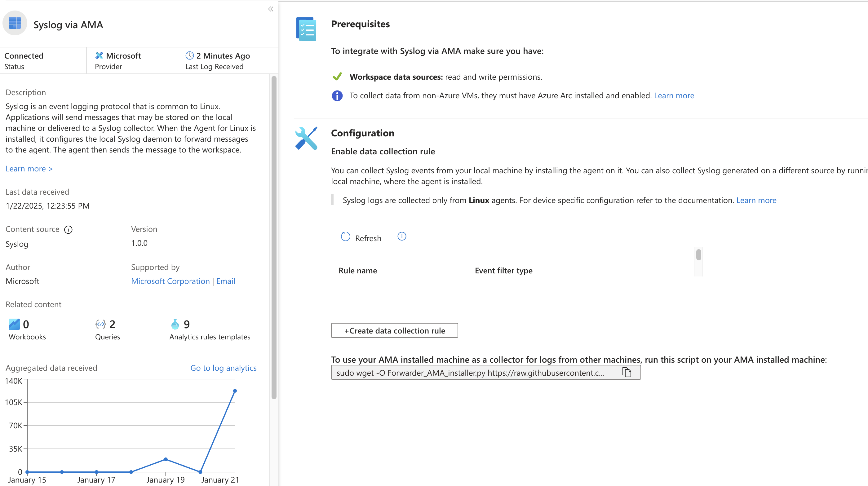
Task: Click the Prerequisites heading
Action: [360, 24]
